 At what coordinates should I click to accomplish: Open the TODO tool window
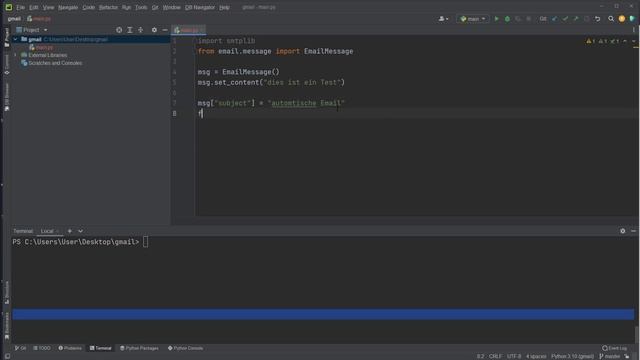42,348
